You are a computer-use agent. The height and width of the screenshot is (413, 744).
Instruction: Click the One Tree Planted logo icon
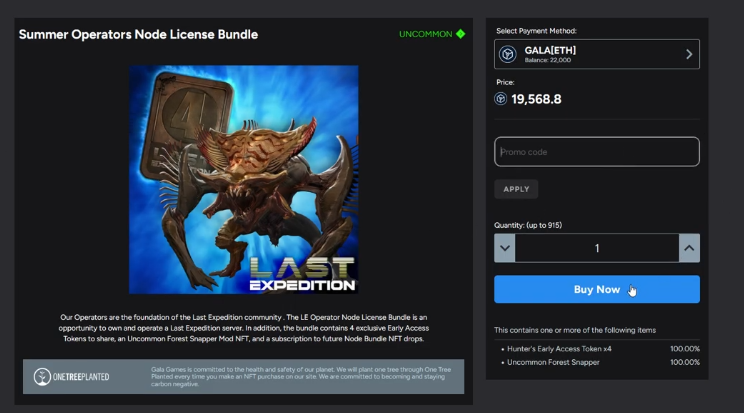42,376
